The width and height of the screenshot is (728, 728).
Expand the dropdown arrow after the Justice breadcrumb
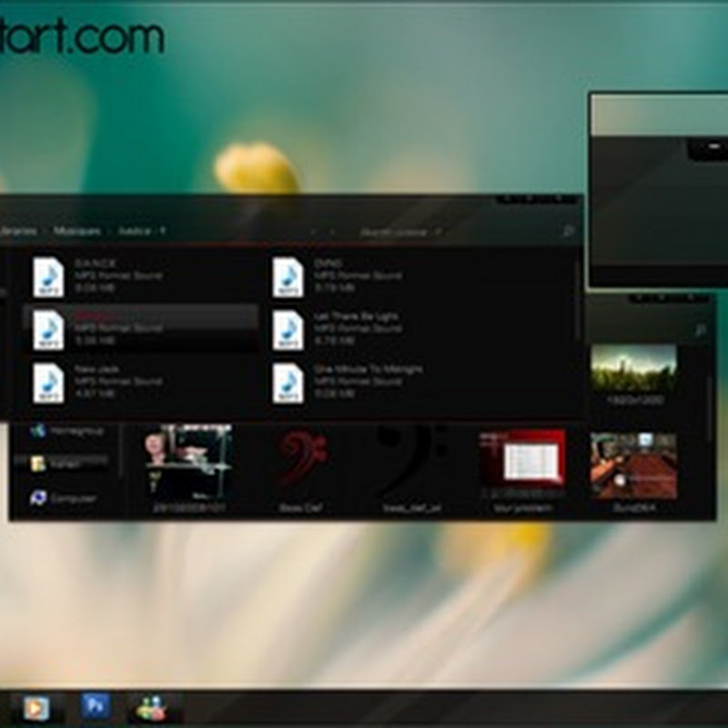coord(163,232)
